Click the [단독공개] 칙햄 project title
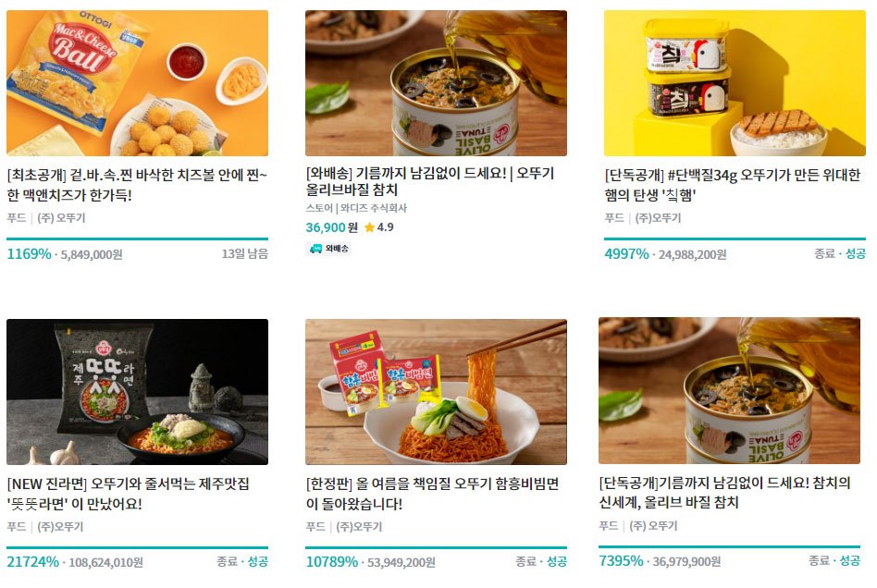The image size is (877, 588). [732, 185]
